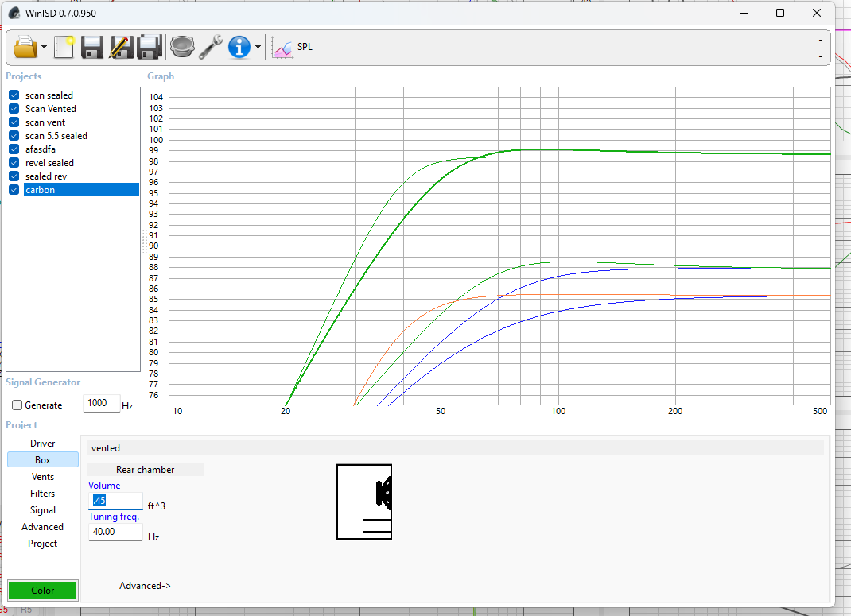Image resolution: width=851 pixels, height=616 pixels.
Task: Toggle the revel sealed checkbox
Action: (14, 163)
